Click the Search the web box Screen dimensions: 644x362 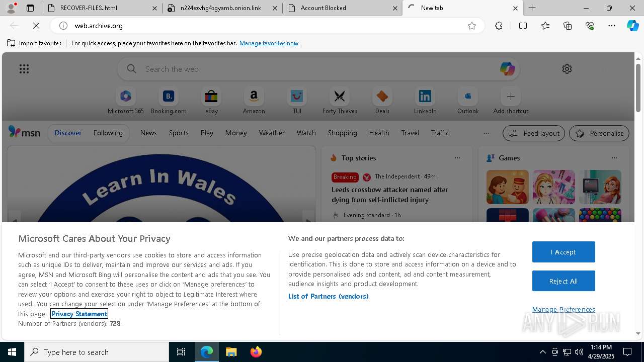click(318, 69)
